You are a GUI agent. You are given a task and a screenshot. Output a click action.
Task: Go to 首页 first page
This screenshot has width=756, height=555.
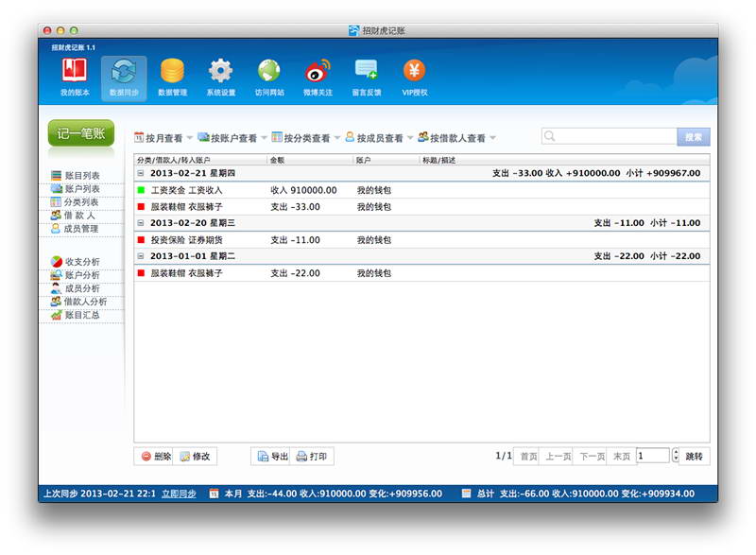528,456
